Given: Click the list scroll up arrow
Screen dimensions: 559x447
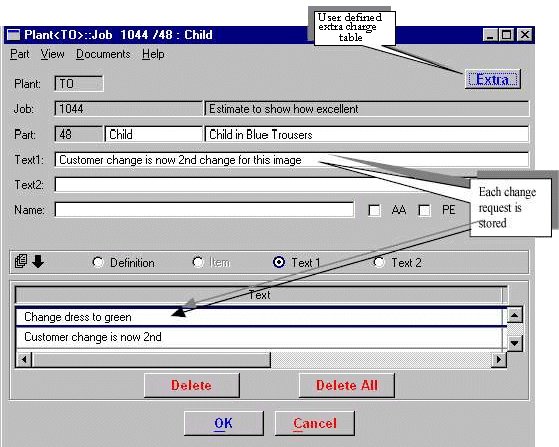Looking at the screenshot, I should point(514,315).
